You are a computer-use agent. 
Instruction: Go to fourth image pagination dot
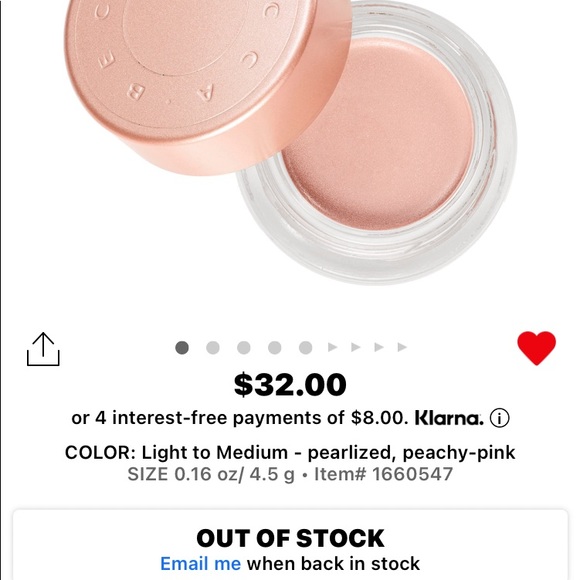[274, 348]
